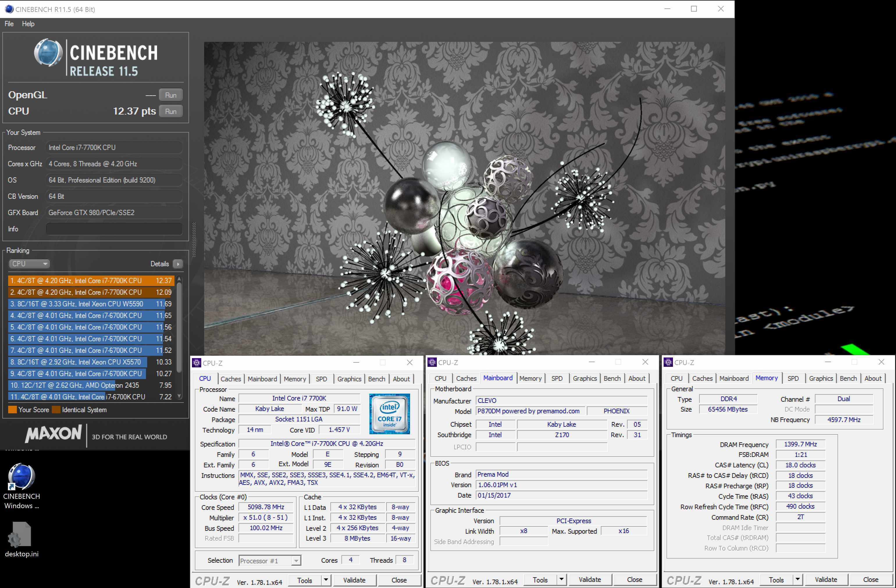
Task: Open the Processor #1 selection dropdown
Action: 296,561
